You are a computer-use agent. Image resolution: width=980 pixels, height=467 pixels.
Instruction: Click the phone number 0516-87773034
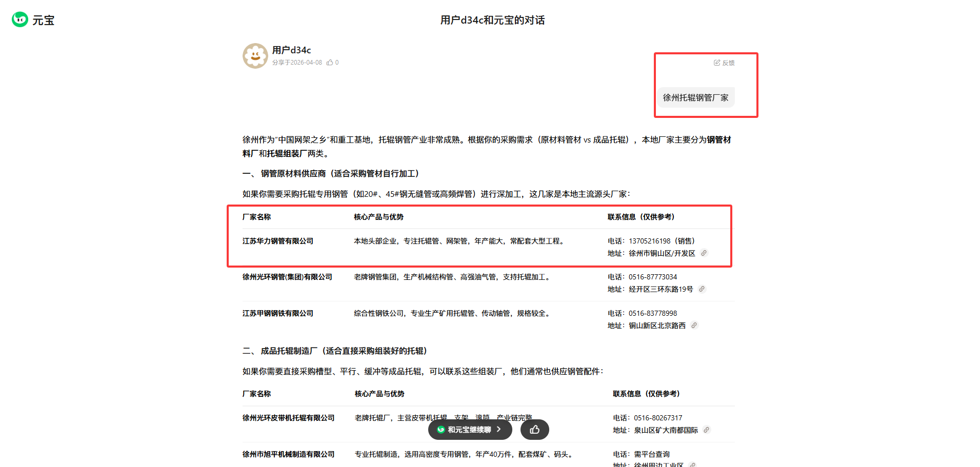(x=653, y=277)
